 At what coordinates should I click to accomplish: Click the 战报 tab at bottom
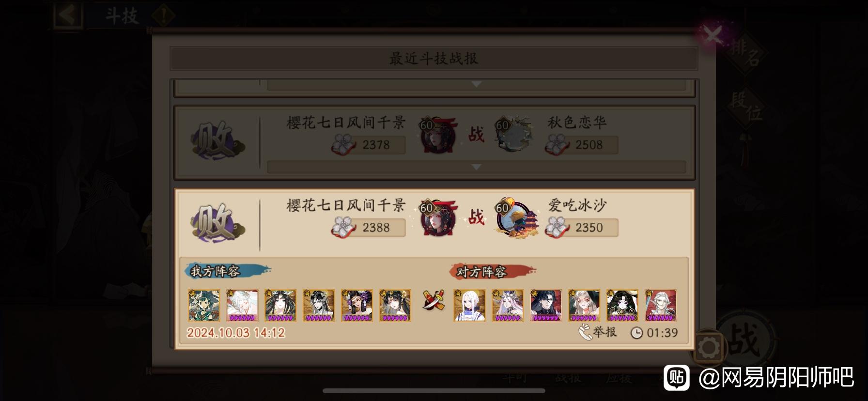[568, 378]
